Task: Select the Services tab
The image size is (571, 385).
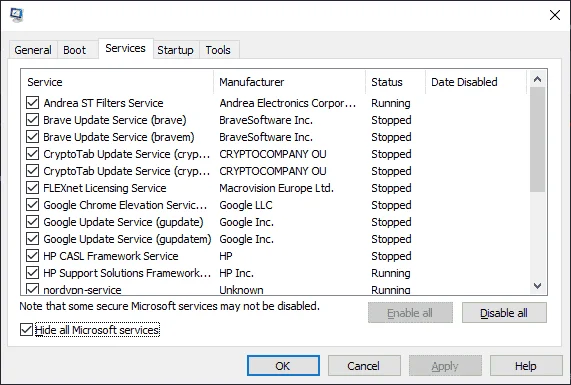Action: click(125, 48)
